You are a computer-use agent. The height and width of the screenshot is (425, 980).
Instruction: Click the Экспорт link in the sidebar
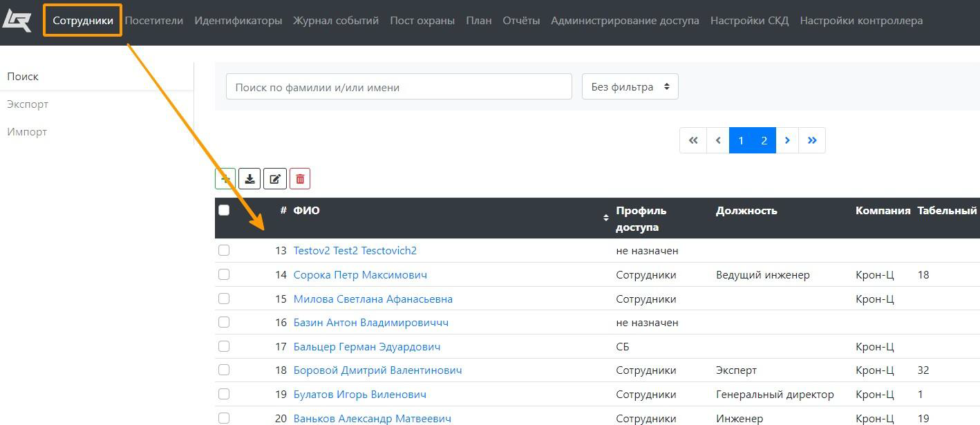click(x=28, y=104)
